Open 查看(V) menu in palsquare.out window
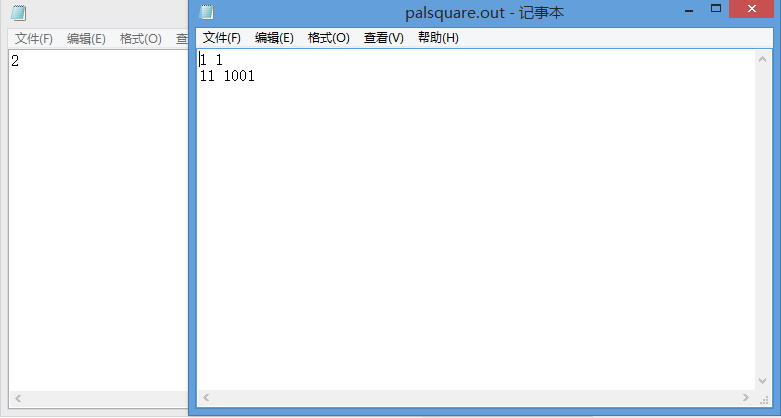This screenshot has width=781, height=418. tap(384, 38)
